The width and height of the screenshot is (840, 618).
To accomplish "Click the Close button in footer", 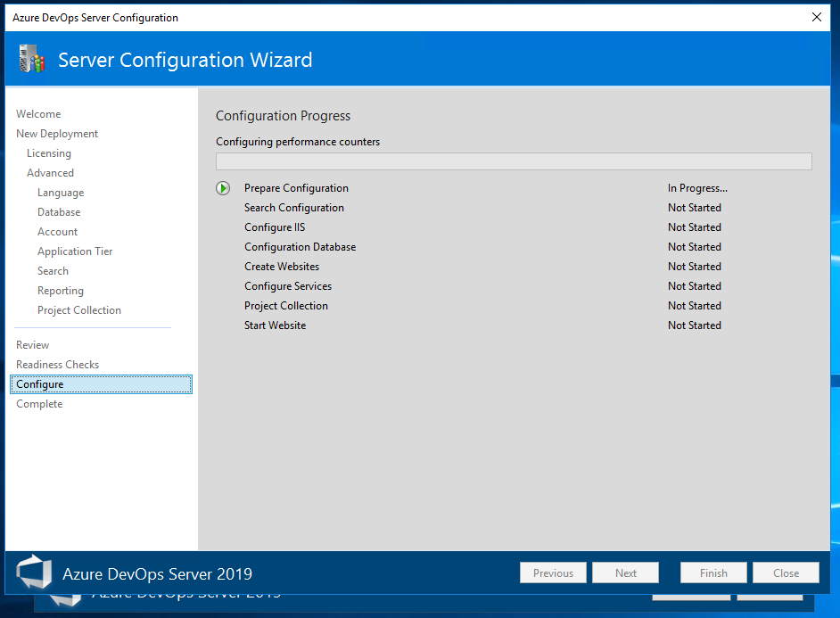I will [x=786, y=573].
